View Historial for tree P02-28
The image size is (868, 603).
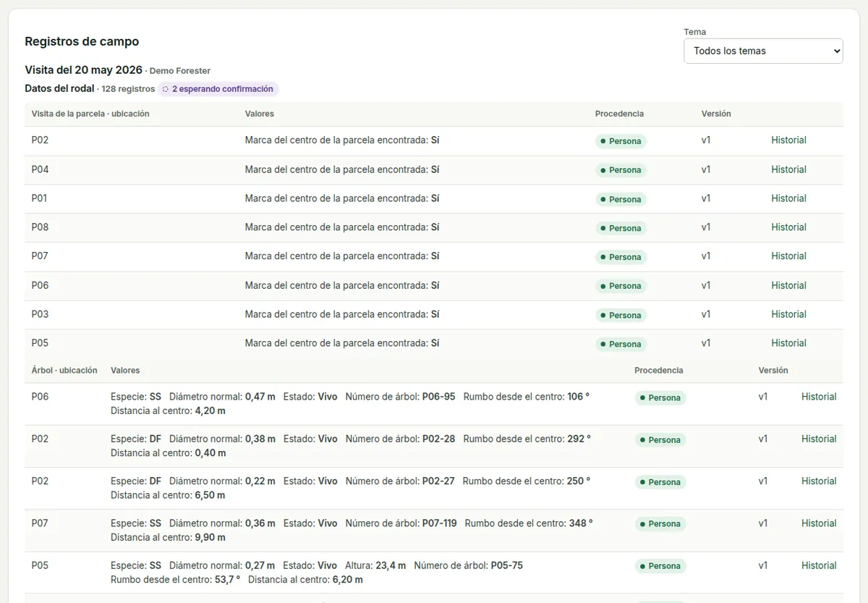(819, 439)
